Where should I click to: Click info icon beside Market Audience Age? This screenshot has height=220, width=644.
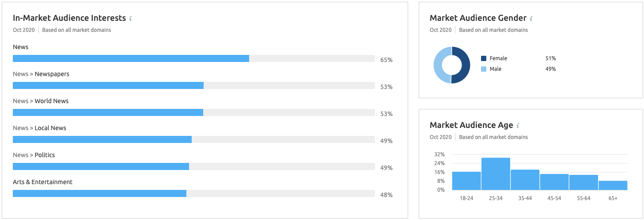(x=518, y=126)
